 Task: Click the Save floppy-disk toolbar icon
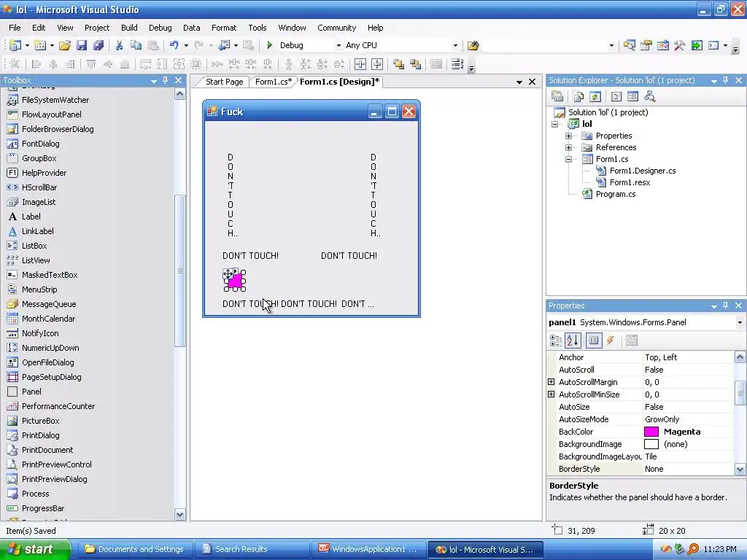tap(82, 45)
